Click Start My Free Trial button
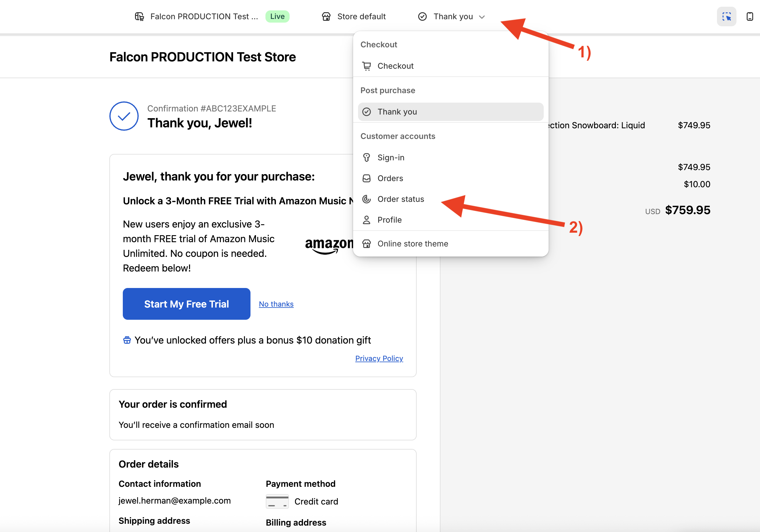This screenshot has width=760, height=532. 186,304
